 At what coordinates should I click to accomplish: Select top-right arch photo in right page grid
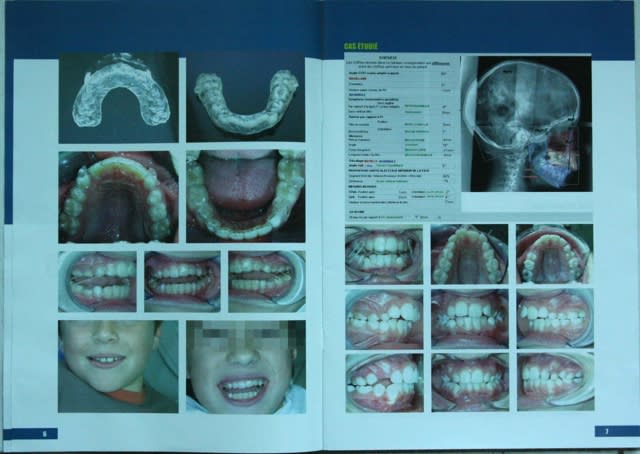554,254
